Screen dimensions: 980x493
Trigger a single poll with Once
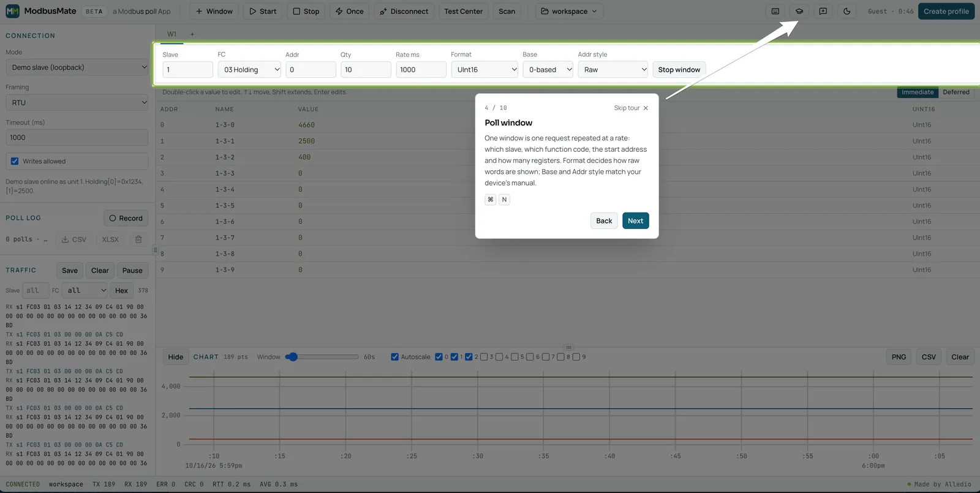click(x=349, y=11)
